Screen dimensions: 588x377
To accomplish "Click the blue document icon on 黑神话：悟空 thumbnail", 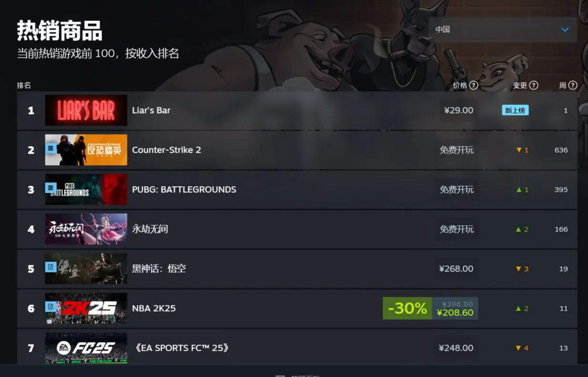I will (51, 267).
